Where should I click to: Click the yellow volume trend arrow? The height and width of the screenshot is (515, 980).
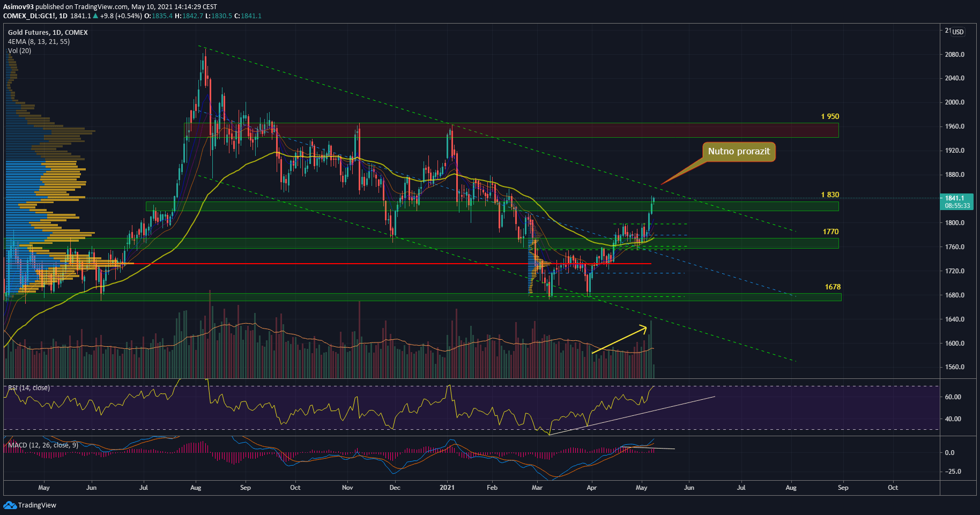[x=619, y=340]
